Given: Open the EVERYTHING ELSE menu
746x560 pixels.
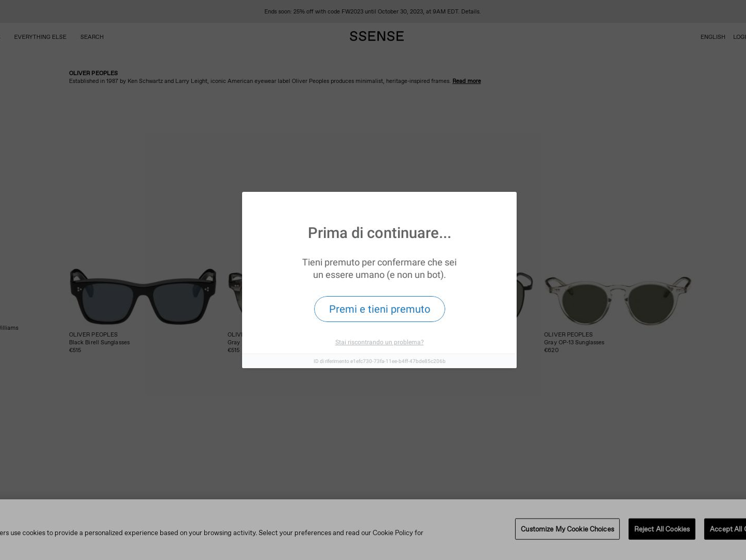Looking at the screenshot, I should click(x=40, y=37).
